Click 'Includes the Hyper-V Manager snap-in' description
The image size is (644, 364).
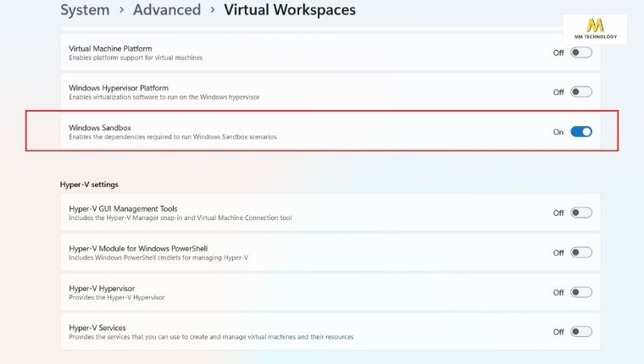click(180, 218)
